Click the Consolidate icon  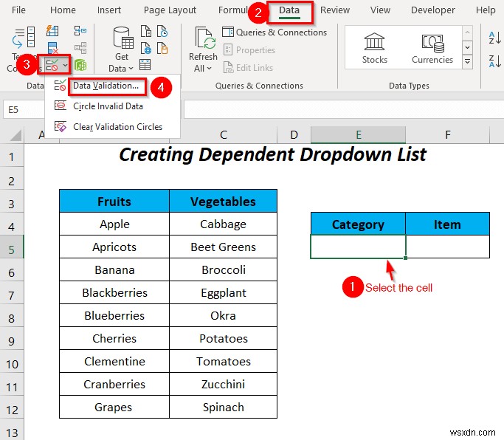click(x=80, y=31)
